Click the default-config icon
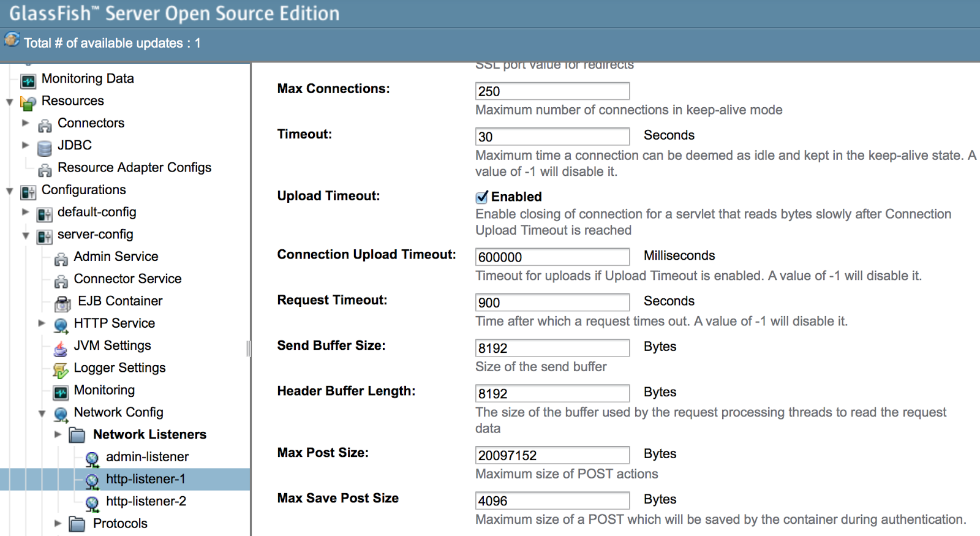 (x=45, y=214)
